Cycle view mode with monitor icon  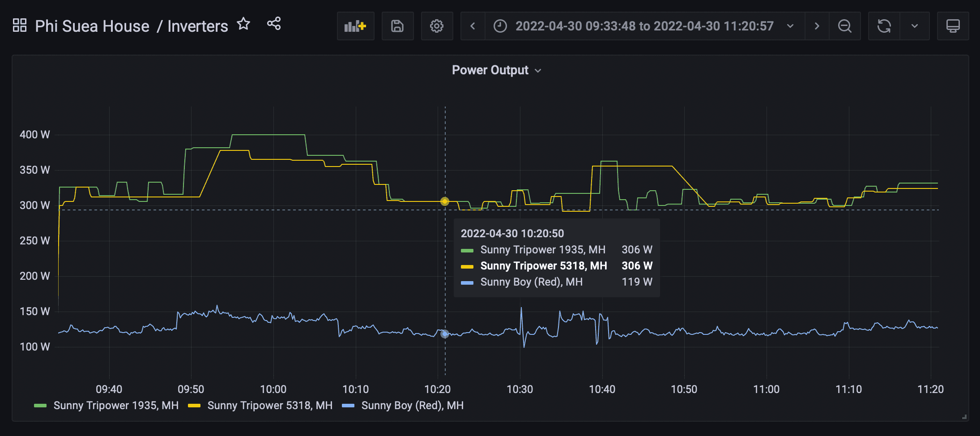[x=953, y=26]
